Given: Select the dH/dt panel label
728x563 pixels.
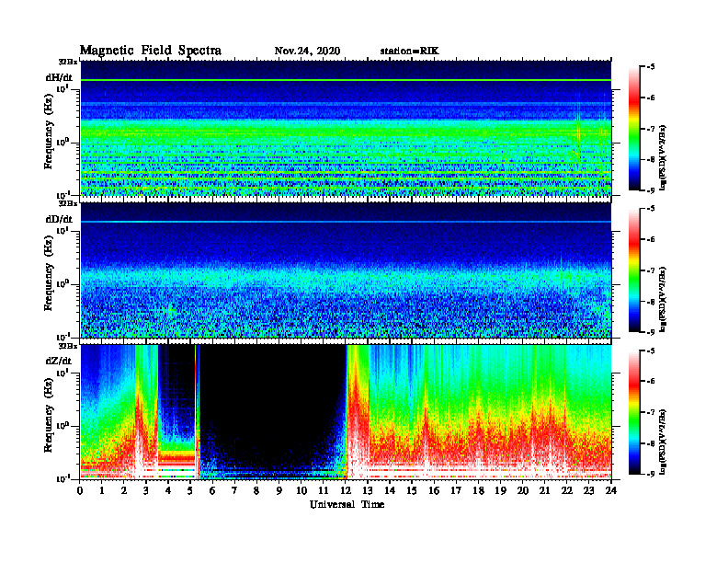Looking at the screenshot, I should [59, 77].
